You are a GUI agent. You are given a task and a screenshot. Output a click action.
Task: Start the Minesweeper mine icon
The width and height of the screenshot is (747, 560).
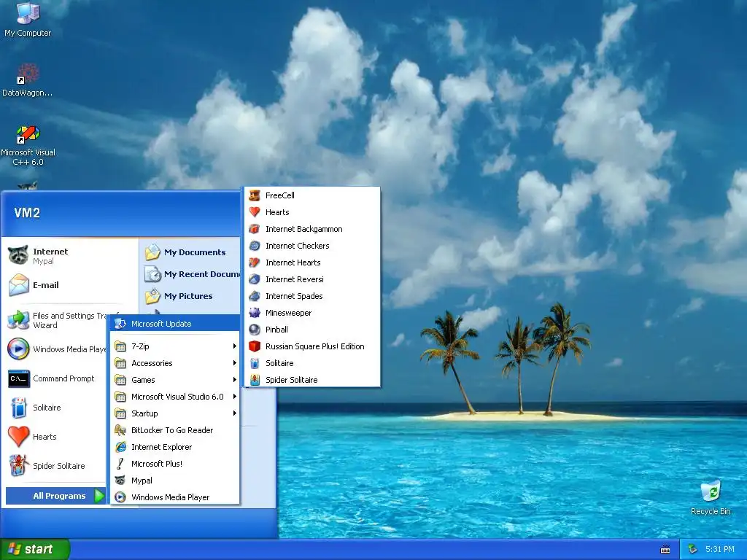(x=255, y=313)
